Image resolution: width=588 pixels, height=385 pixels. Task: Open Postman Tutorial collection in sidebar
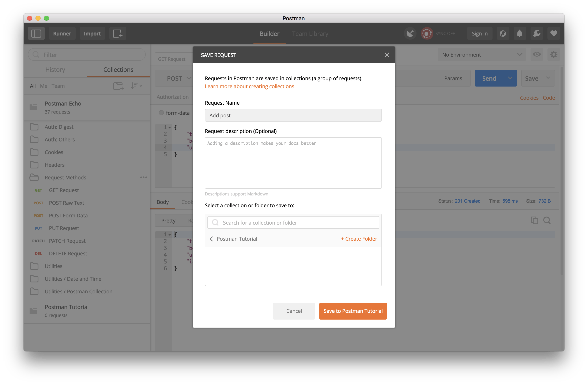[x=87, y=310]
